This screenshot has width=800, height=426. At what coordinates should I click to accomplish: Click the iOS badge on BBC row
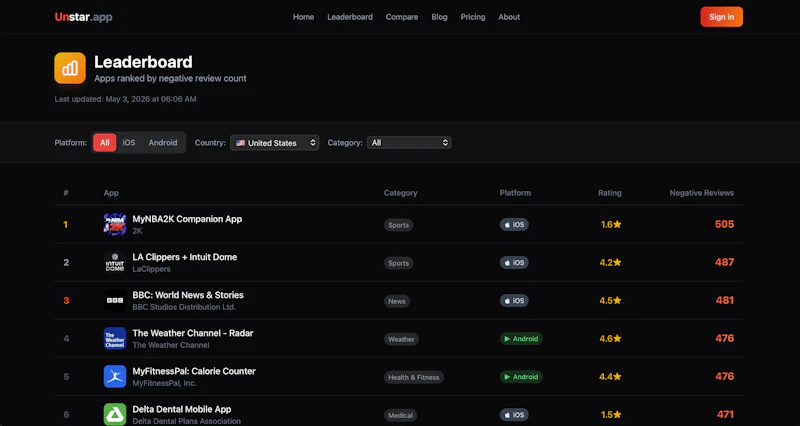coord(514,300)
